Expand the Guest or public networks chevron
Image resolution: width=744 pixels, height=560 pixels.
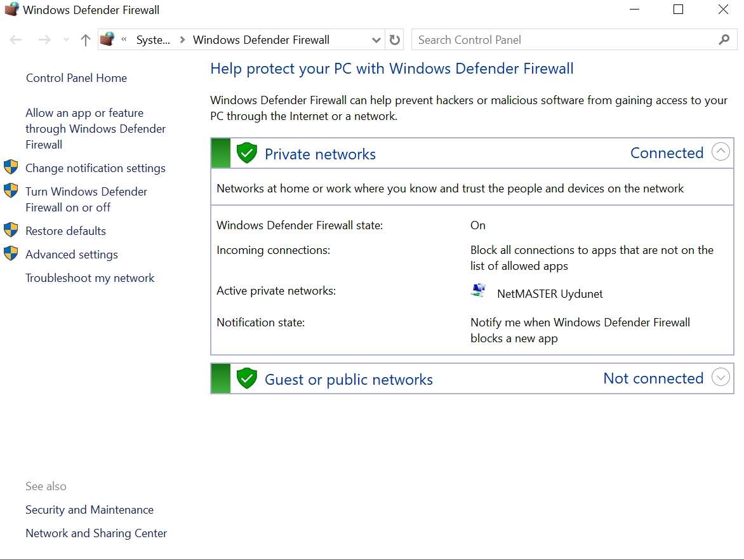tap(721, 377)
